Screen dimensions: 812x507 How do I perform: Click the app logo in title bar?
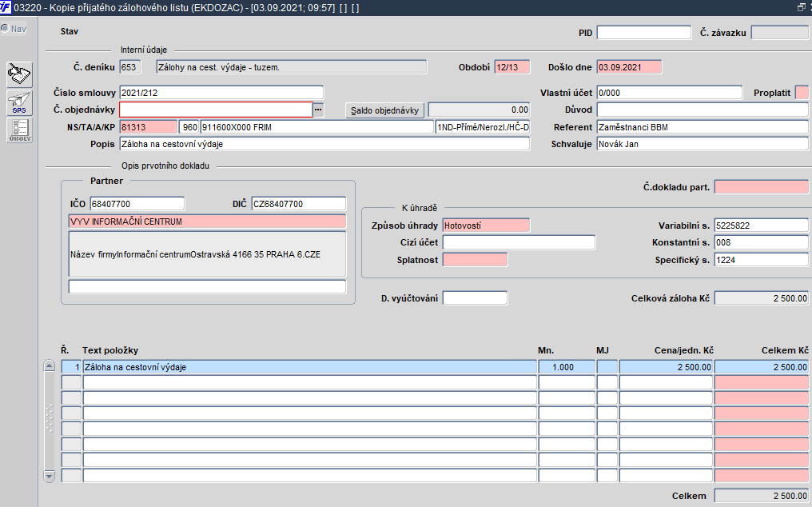[6, 7]
